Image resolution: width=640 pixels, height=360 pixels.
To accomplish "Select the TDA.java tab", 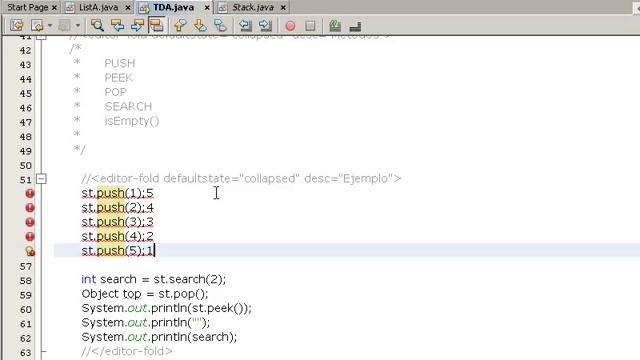I will (x=173, y=7).
